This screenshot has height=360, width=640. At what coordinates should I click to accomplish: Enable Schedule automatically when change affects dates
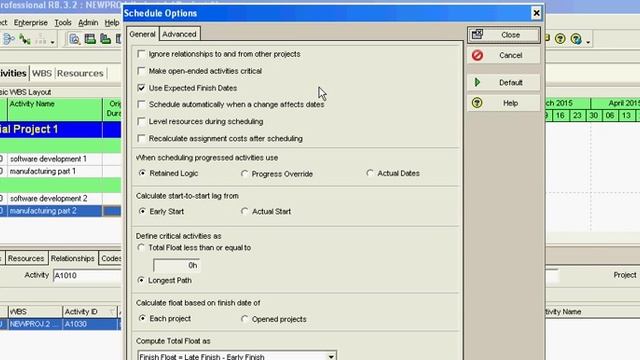click(141, 104)
